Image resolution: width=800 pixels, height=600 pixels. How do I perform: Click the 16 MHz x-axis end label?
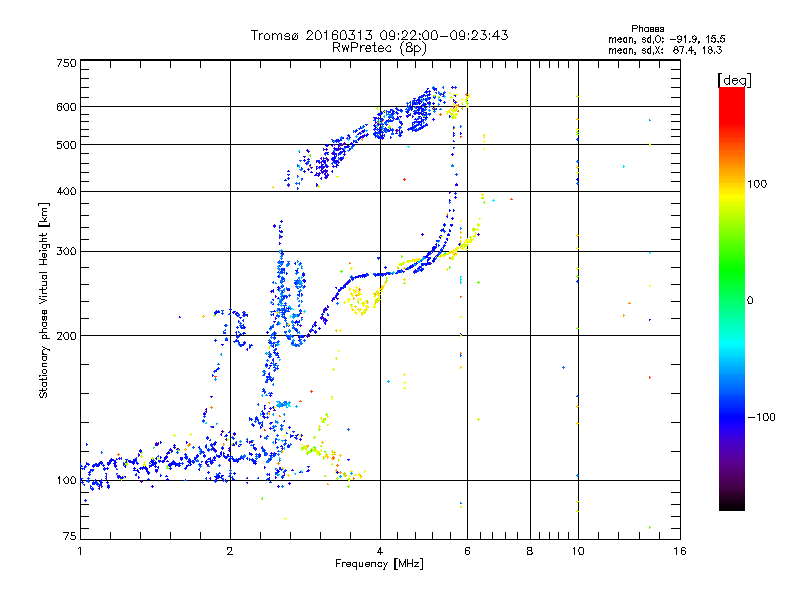[x=680, y=551]
